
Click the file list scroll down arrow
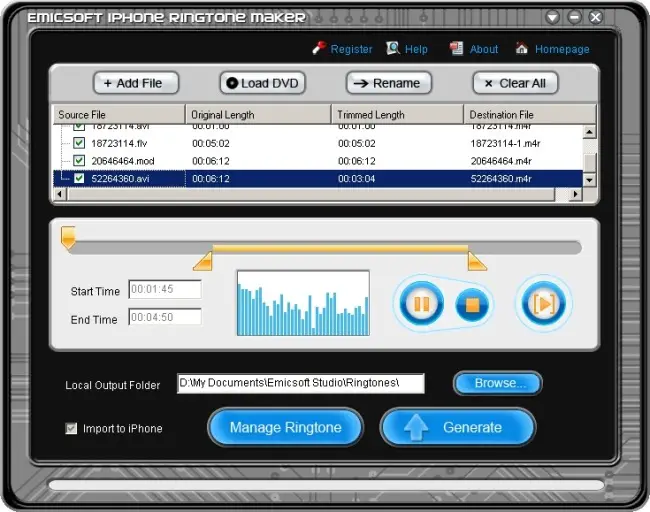click(589, 180)
